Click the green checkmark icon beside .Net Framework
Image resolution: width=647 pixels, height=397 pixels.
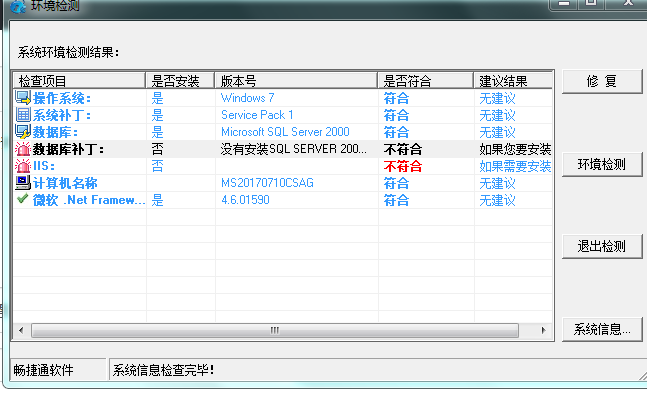coord(23,199)
